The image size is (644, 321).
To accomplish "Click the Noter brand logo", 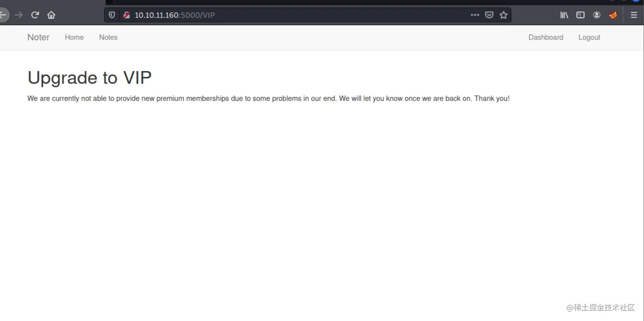I will (x=38, y=38).
